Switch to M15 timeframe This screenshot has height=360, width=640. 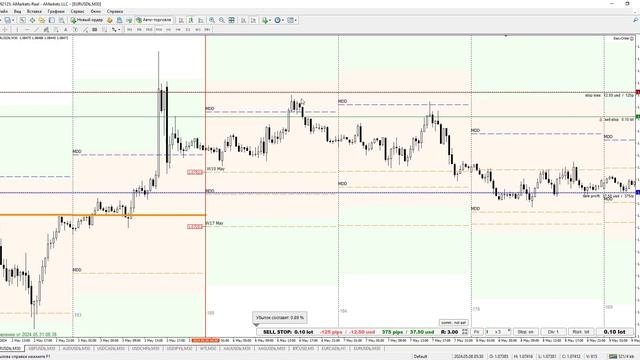pos(149,29)
